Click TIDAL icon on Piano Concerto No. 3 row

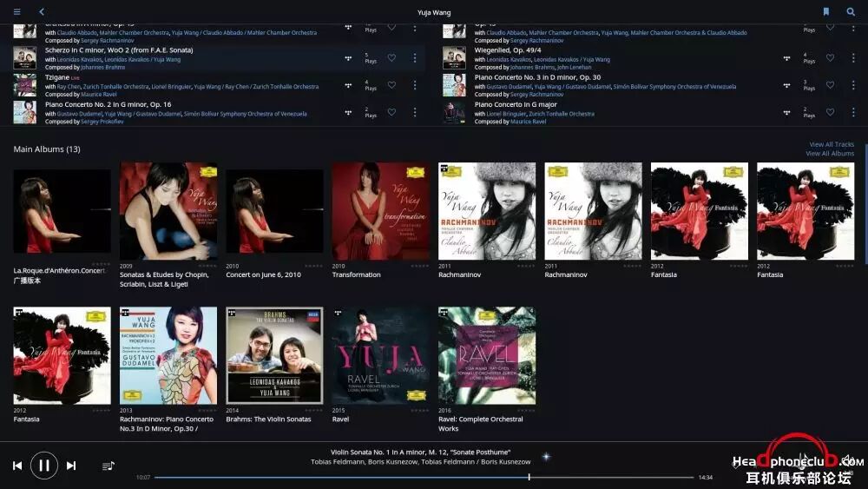(x=786, y=85)
